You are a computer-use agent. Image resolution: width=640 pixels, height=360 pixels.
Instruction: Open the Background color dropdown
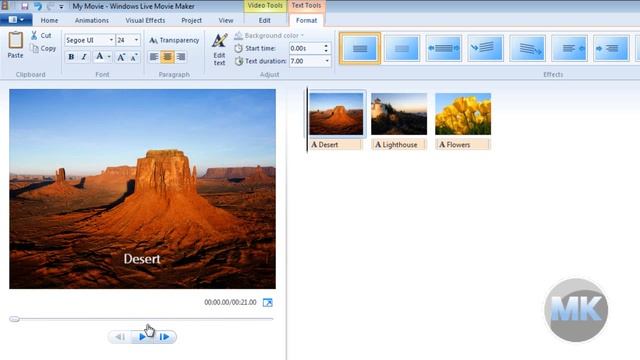pyautogui.click(x=269, y=36)
